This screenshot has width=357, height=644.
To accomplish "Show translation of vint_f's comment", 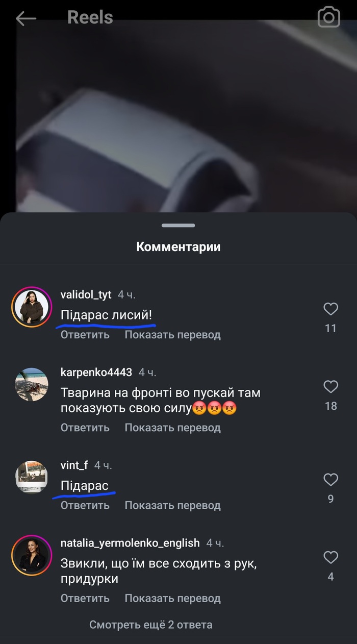I will point(173,505).
